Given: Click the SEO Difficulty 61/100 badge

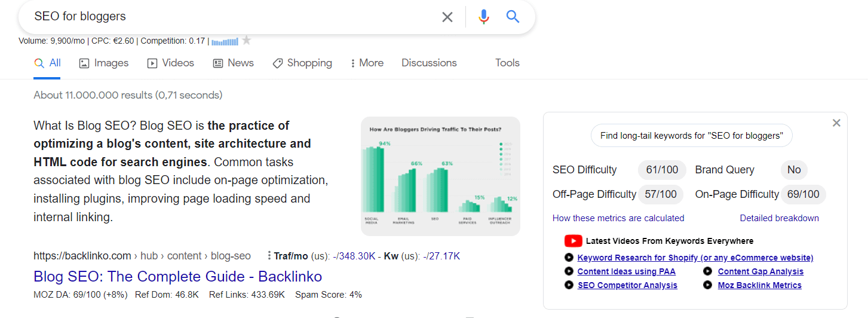Looking at the screenshot, I should point(662,170).
